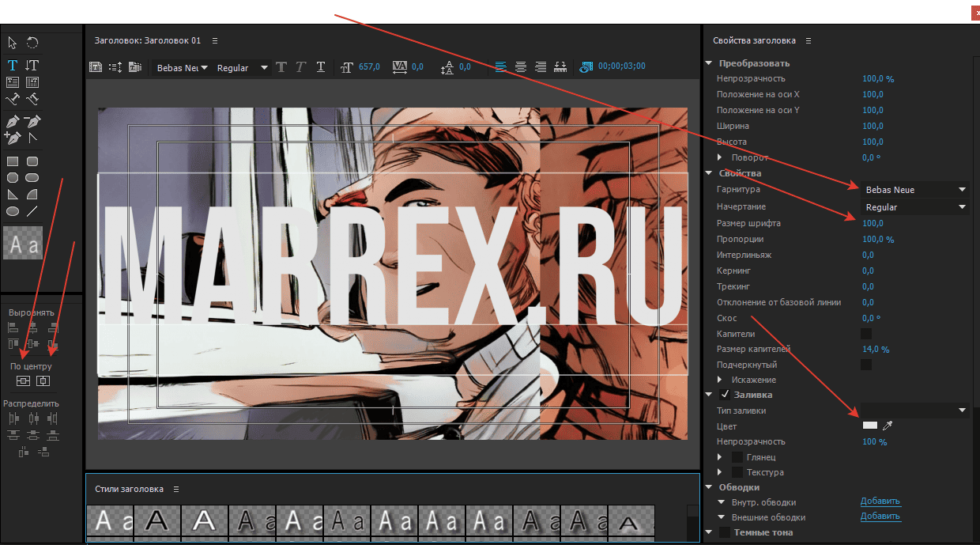Select the Clipped Corner Rectangle tool
The image size is (980, 545).
click(13, 177)
